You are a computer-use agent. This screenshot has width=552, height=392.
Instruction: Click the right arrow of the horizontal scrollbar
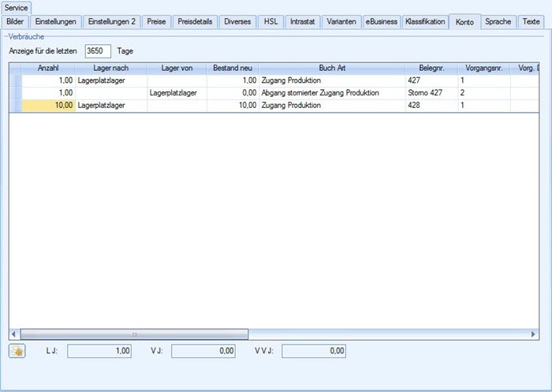(533, 334)
